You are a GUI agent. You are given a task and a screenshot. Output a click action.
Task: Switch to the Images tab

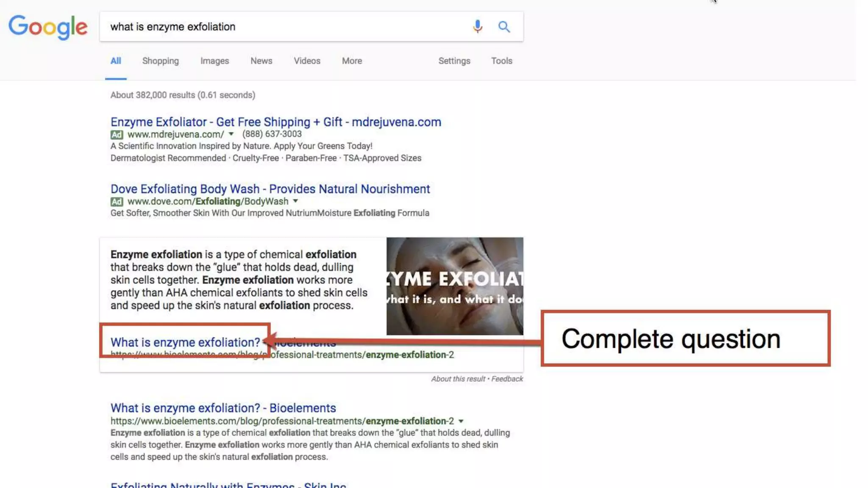pos(214,61)
